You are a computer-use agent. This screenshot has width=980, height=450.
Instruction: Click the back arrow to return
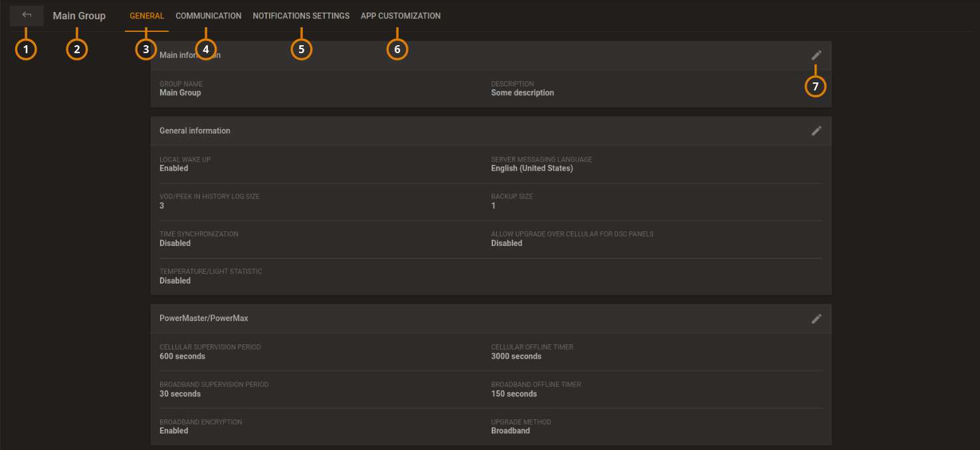point(26,15)
